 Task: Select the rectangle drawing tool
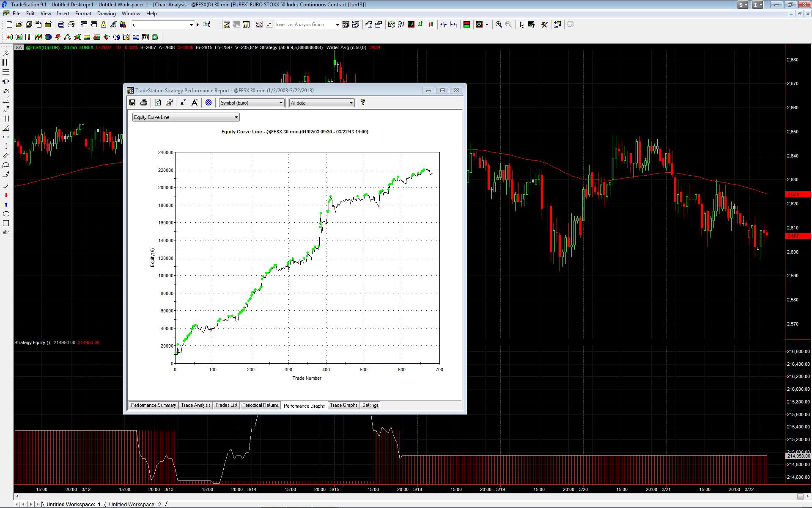click(x=6, y=223)
